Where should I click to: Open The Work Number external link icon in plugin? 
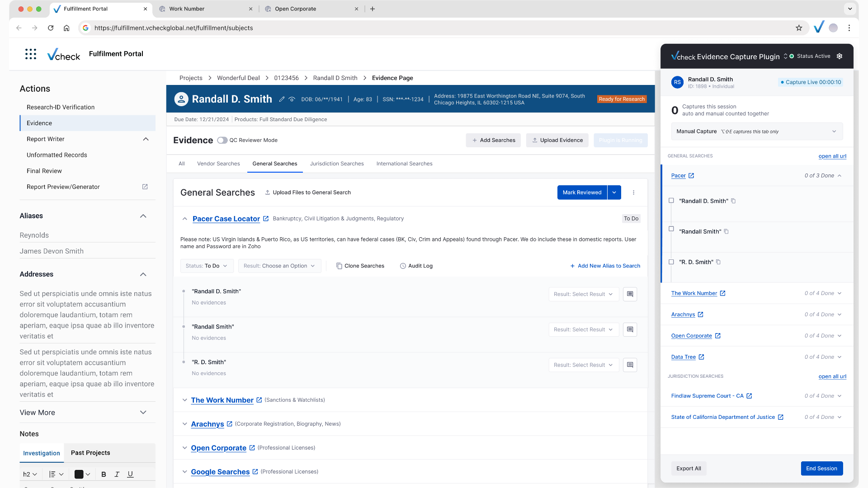click(722, 293)
